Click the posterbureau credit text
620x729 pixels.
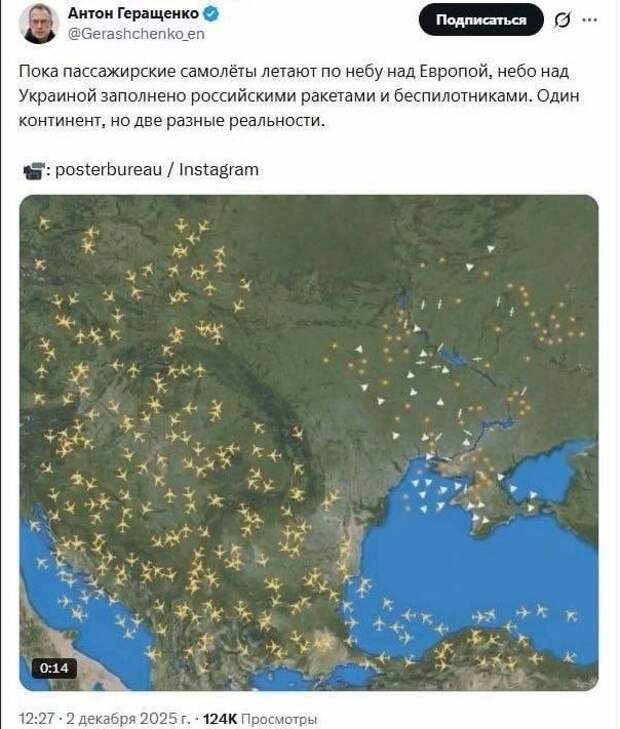coord(105,170)
